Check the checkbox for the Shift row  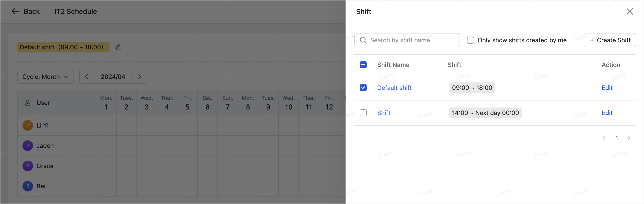pos(363,113)
